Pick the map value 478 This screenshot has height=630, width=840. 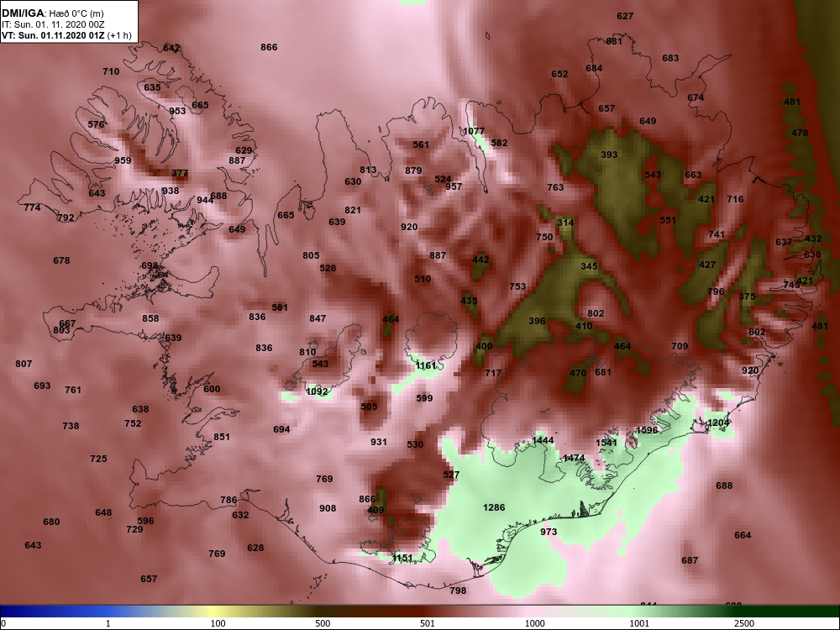pyautogui.click(x=800, y=133)
